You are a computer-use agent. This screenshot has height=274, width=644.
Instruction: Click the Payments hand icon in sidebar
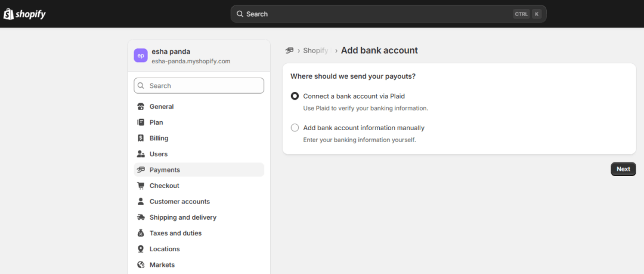tap(141, 170)
